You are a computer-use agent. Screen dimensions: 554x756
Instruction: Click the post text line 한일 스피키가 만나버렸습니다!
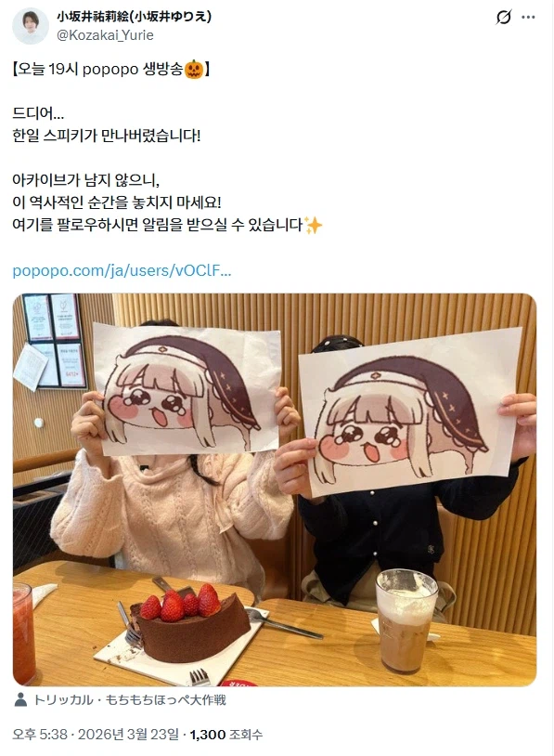click(107, 136)
